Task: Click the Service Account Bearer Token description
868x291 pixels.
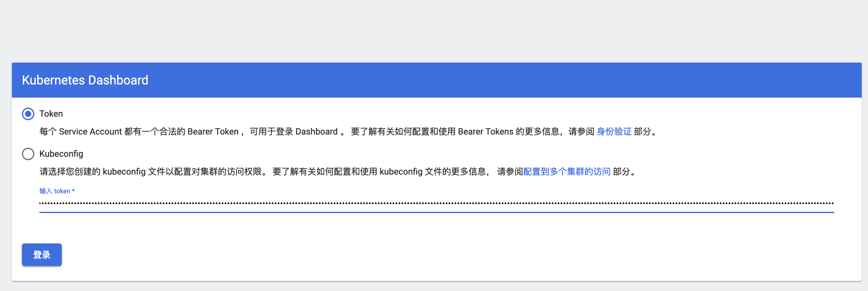Action: point(348,132)
